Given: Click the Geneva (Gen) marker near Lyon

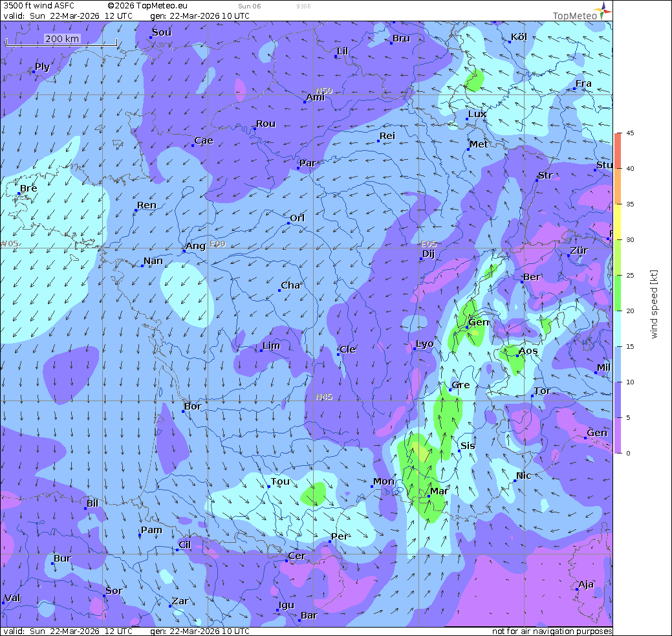Looking at the screenshot, I should point(467,327).
